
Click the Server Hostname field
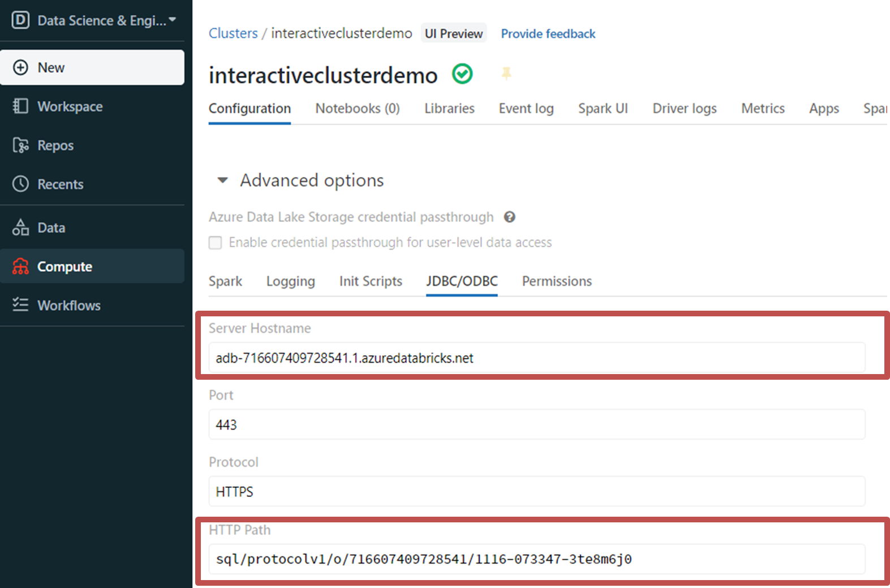click(x=537, y=358)
